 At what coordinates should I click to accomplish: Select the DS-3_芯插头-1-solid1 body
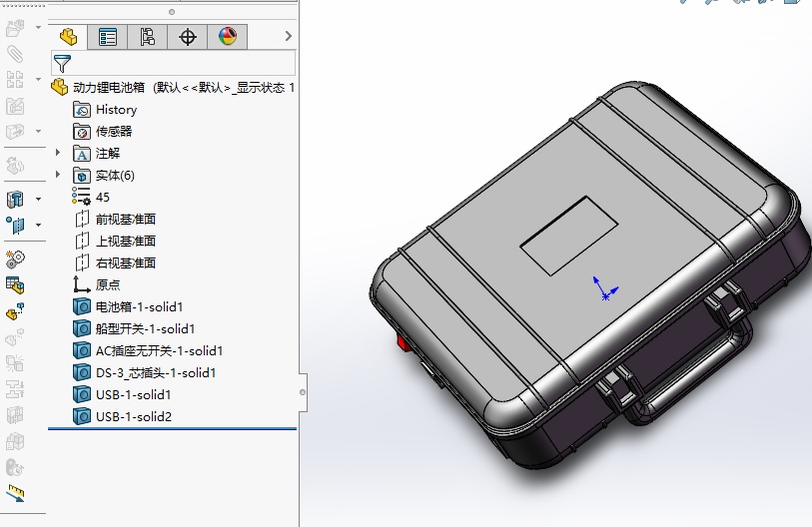pos(145,372)
